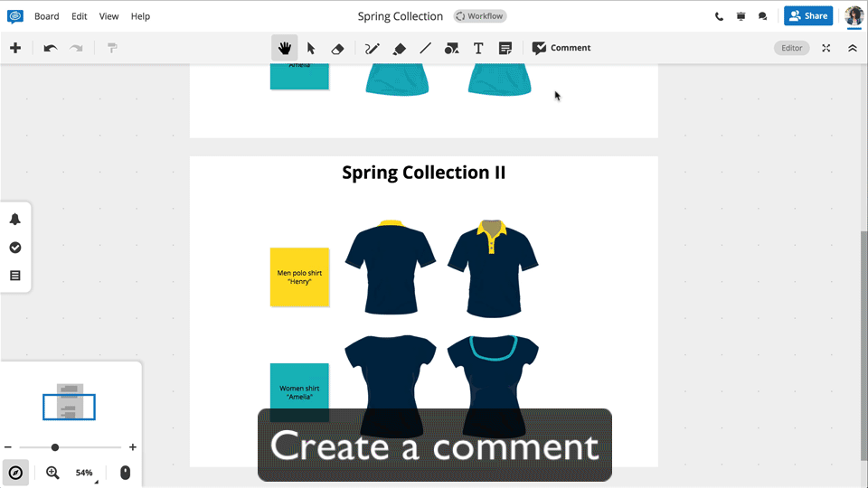Click the zoom slider handle
The width and height of the screenshot is (868, 488).
click(x=55, y=447)
